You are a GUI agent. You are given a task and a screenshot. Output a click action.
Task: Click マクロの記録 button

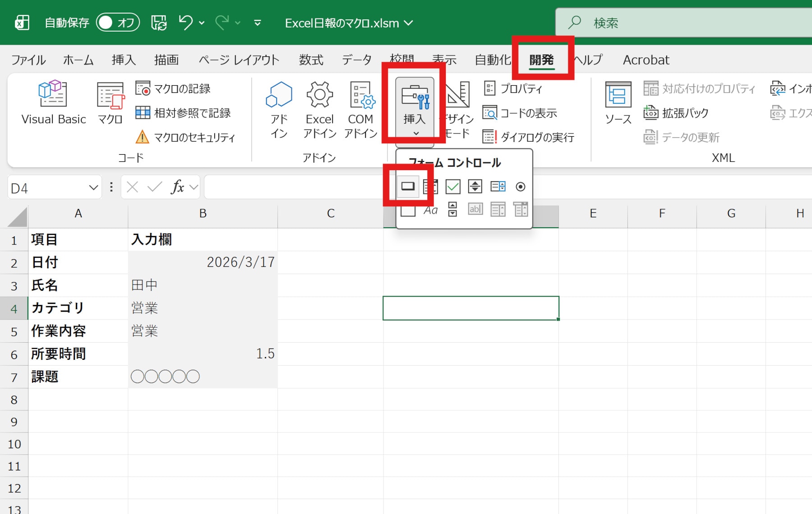click(x=174, y=89)
